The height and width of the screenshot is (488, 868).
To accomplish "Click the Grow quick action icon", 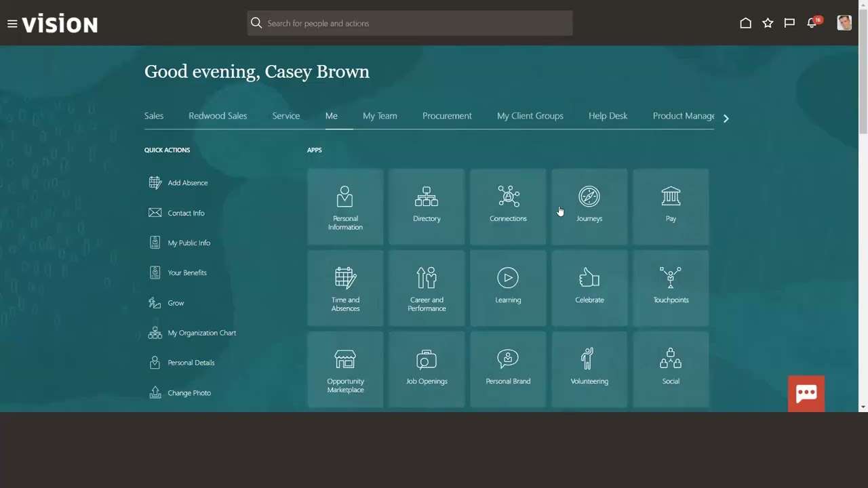I will [155, 303].
